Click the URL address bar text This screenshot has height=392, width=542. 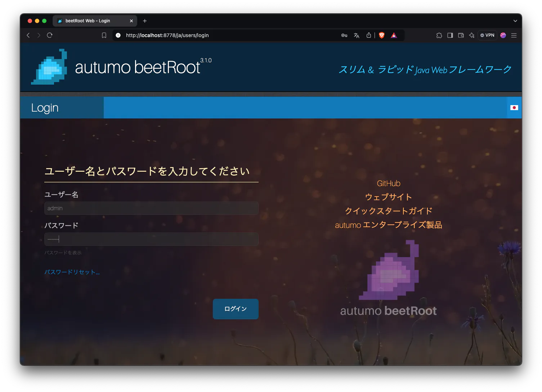point(167,35)
